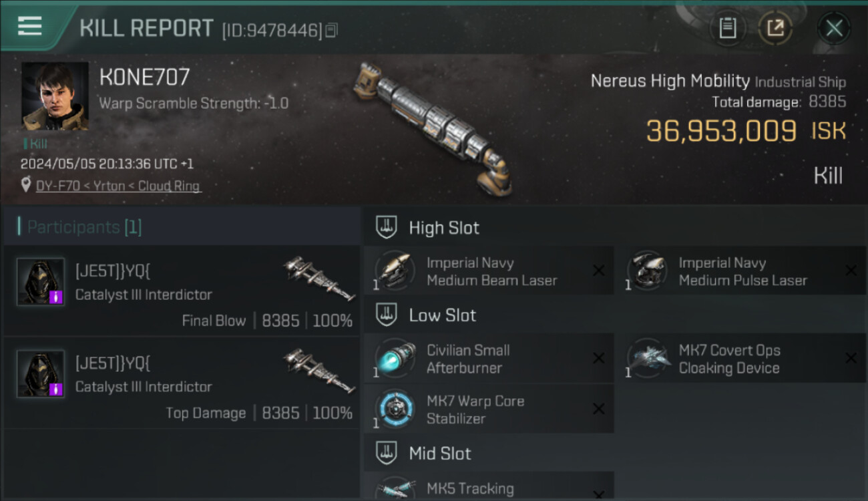Open the hamburger menu icon
The width and height of the screenshot is (868, 501).
(x=30, y=26)
